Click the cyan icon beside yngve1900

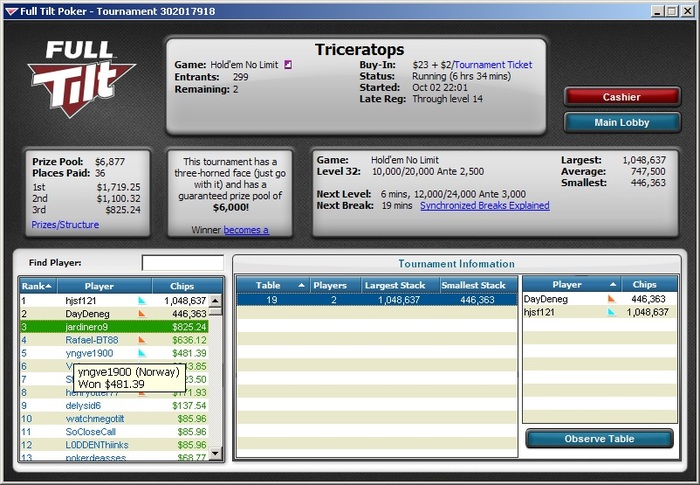click(x=142, y=353)
